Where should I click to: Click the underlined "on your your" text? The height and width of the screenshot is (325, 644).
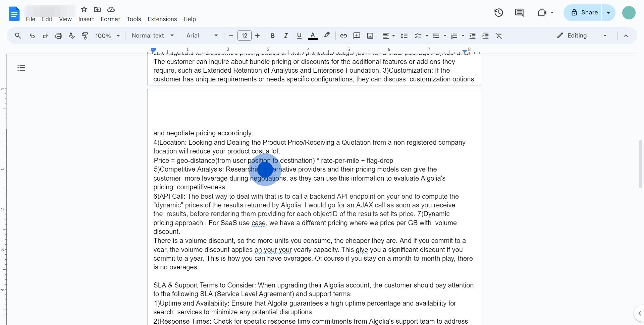click(x=273, y=250)
